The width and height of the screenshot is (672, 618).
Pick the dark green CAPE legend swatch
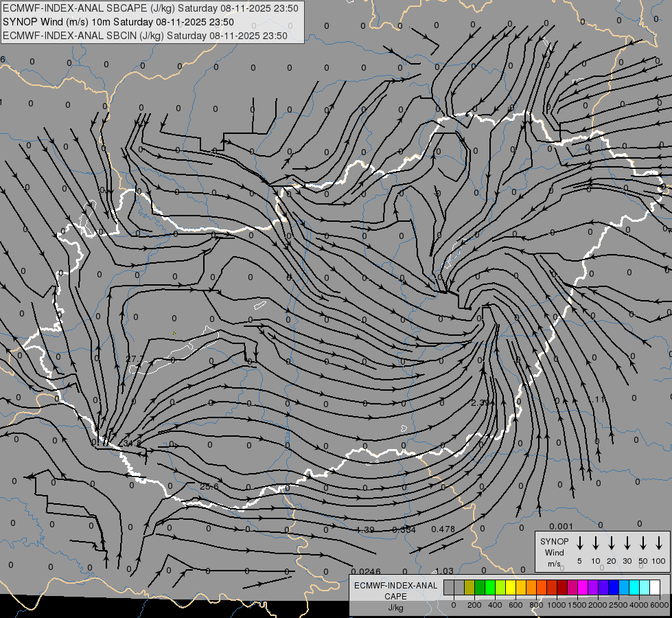(x=480, y=587)
